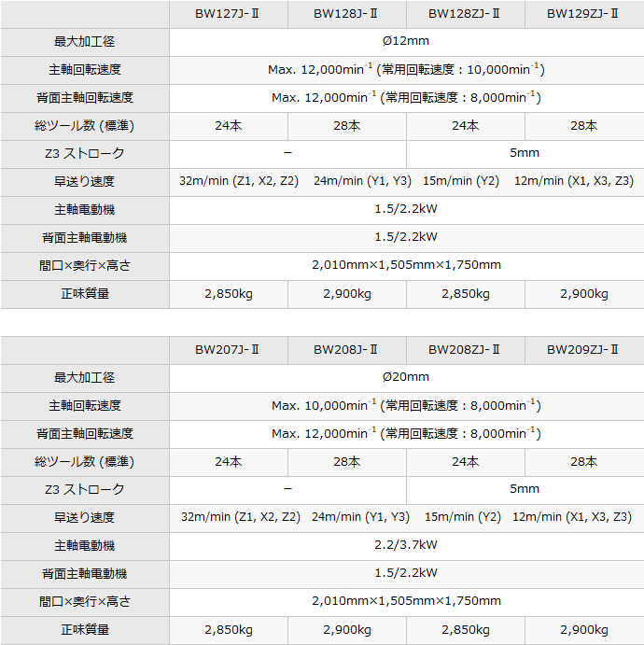
Task: Click the Z3 ストローク label in BW207J table
Action: 84,489
